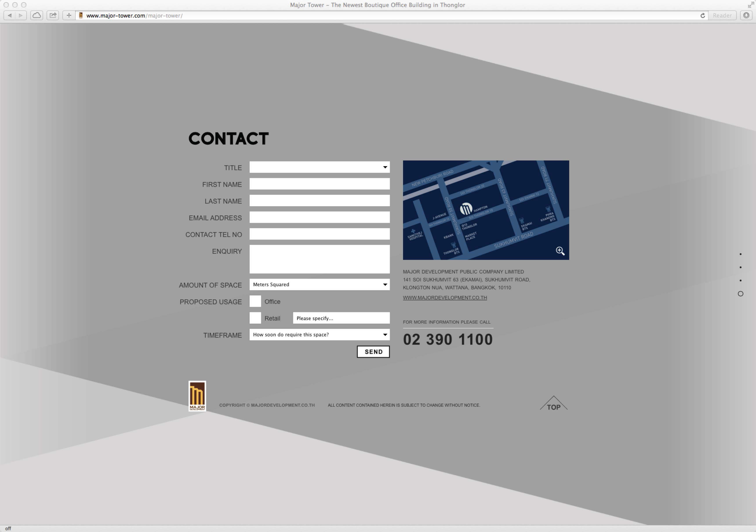Click the CONTACT TEL NO field
The width and height of the screenshot is (756, 532).
pos(319,234)
